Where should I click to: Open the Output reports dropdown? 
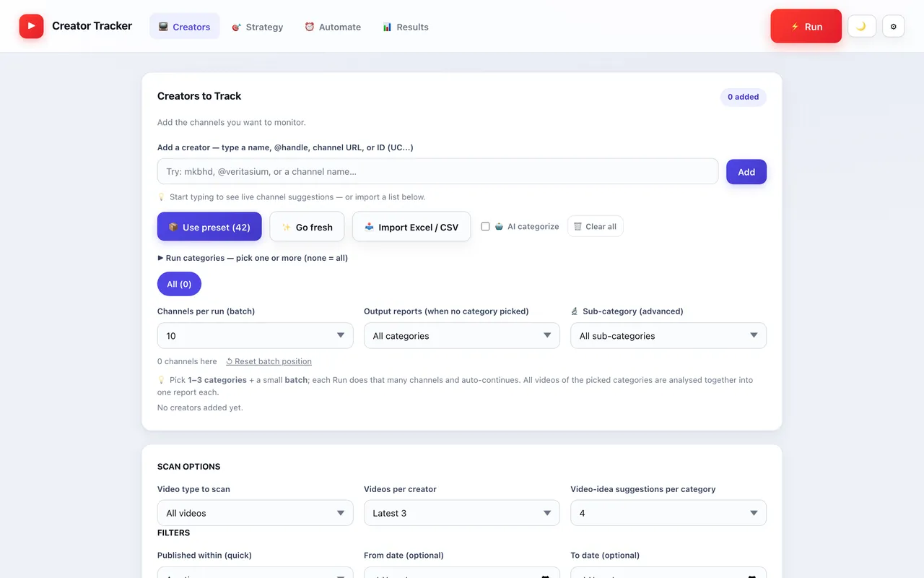pos(462,336)
